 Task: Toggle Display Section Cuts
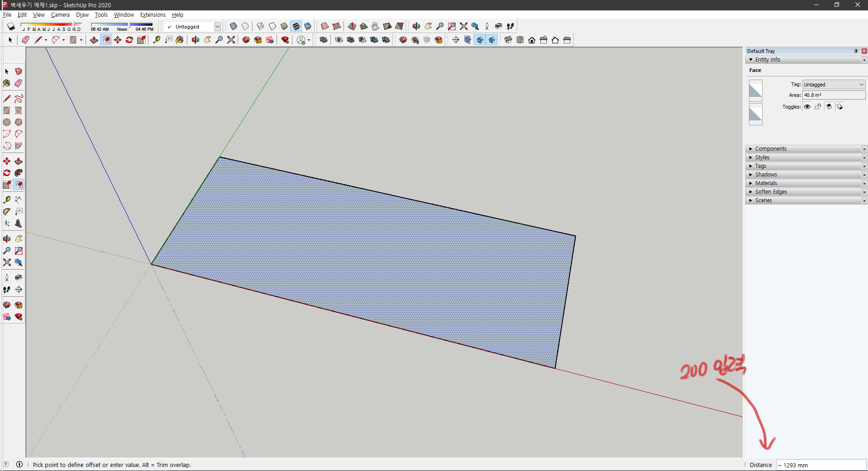(x=480, y=40)
